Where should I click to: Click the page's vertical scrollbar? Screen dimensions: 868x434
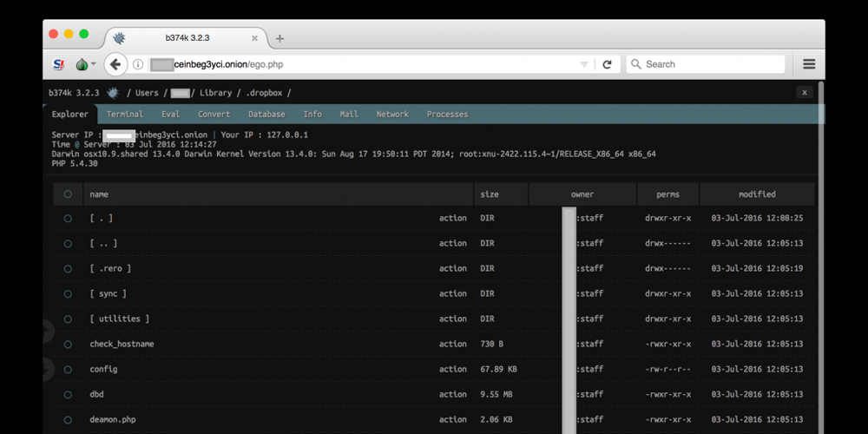[x=820, y=260]
